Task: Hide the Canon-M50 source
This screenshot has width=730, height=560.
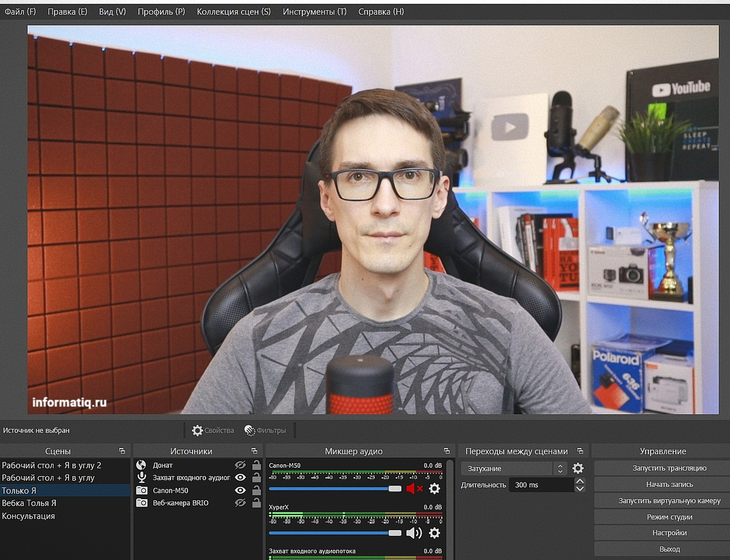Action: [x=240, y=490]
